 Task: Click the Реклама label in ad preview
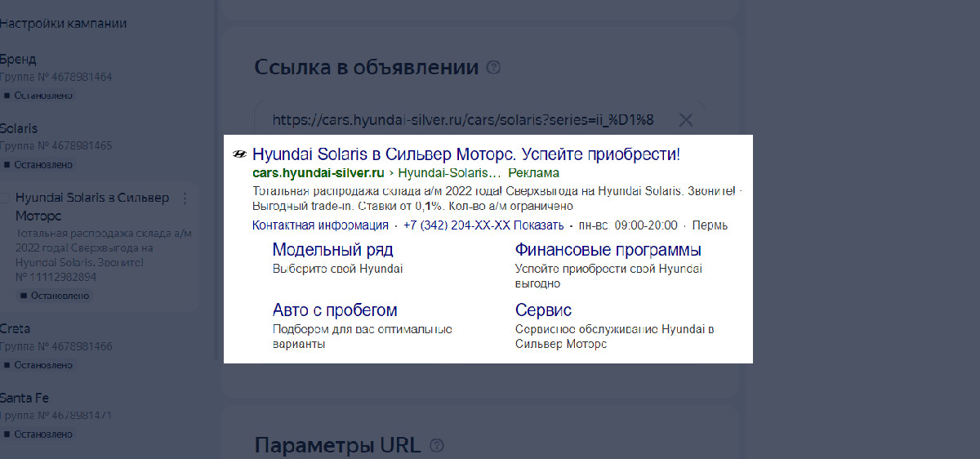click(x=534, y=173)
